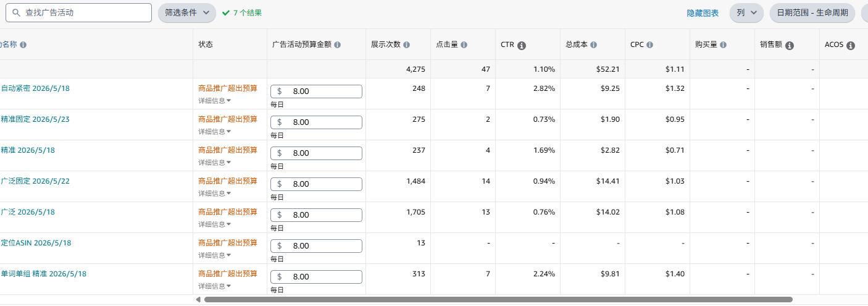Viewport: 868px width, 306px height.
Task: Open the 精准固定 2026/5/23 campaign
Action: click(35, 119)
